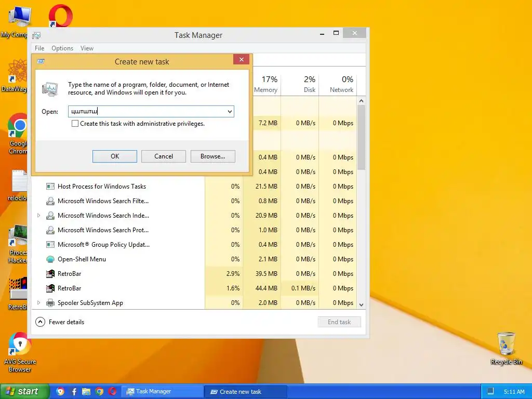Viewport: 532px width, 399px height.
Task: Switch to Task Manager taskbar button
Action: click(163, 392)
